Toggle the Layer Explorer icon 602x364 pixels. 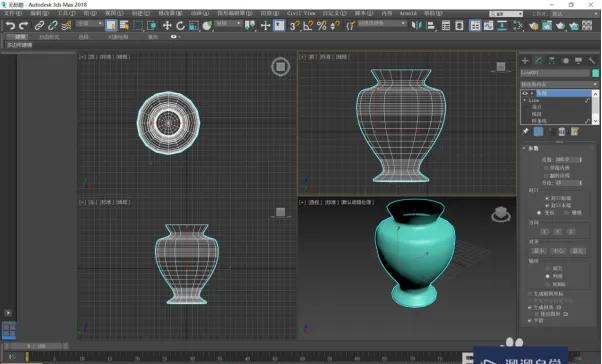(x=459, y=26)
